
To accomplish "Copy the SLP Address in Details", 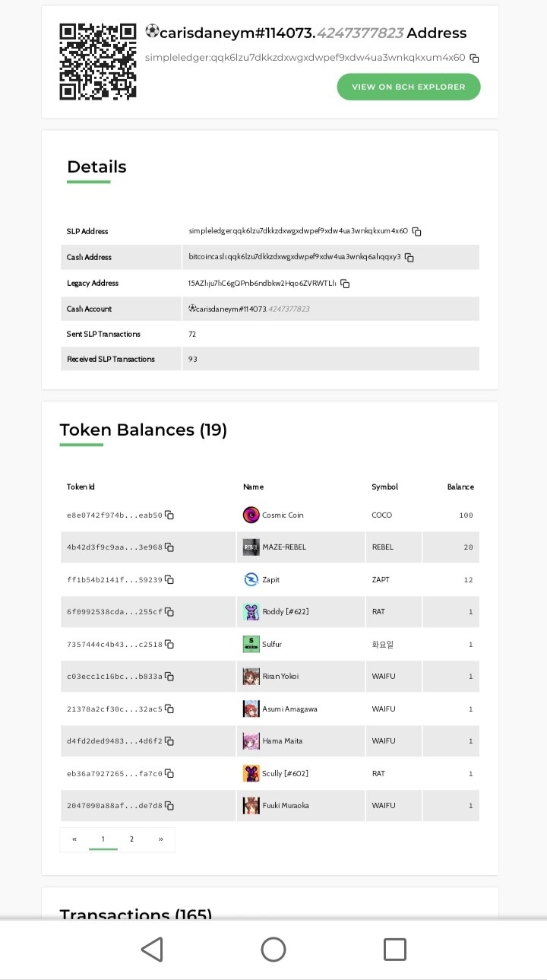I will 416,232.
